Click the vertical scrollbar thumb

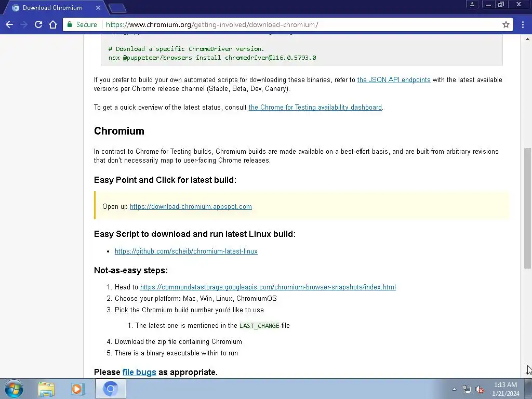tap(528, 208)
